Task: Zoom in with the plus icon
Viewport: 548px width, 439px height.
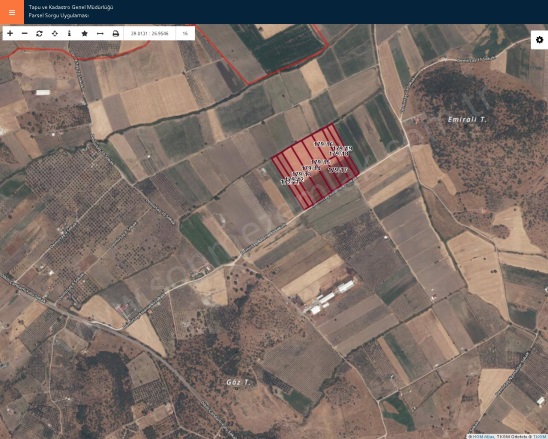Action: 10,33
